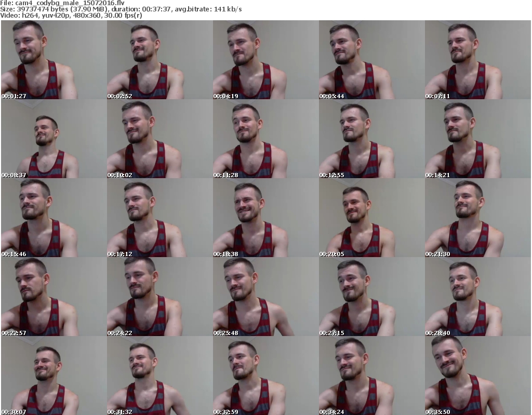
Task: Open the thumbnail stamped 00:12:55
Action: click(x=372, y=139)
